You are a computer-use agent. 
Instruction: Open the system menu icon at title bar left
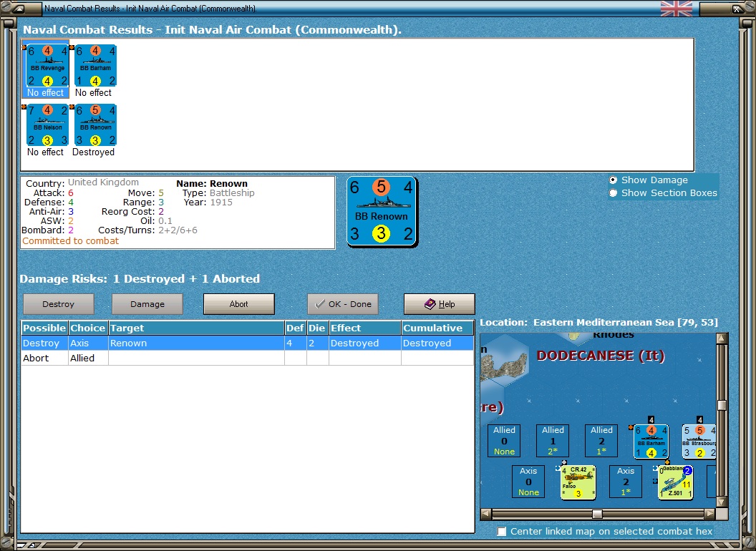pyautogui.click(x=17, y=8)
